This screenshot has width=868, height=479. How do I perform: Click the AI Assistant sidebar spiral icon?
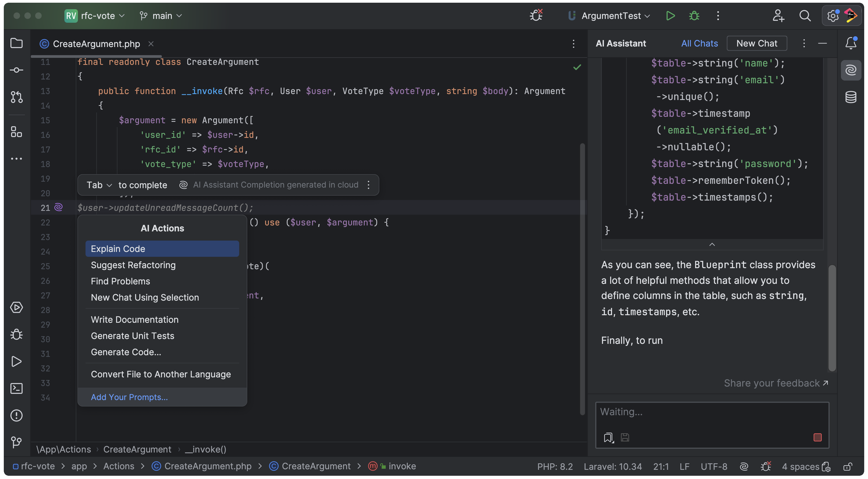(850, 70)
